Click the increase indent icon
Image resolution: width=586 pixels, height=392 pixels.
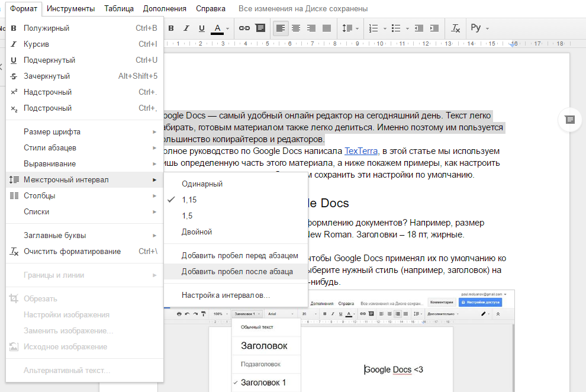[x=434, y=28]
